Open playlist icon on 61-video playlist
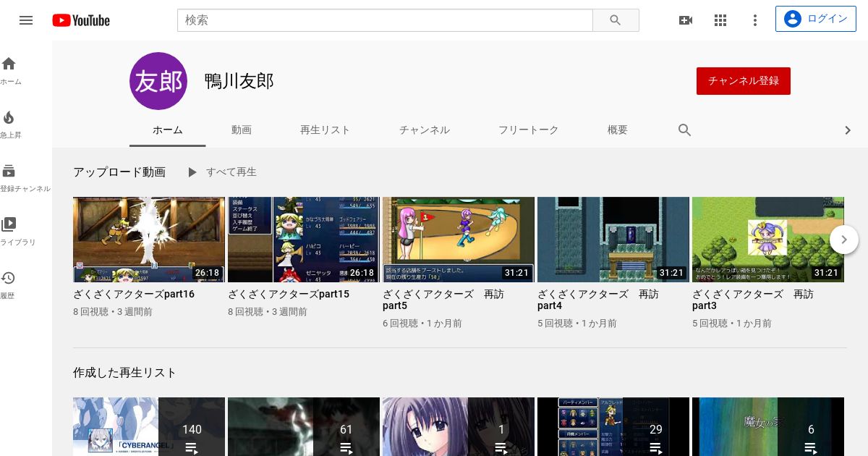This screenshot has width=868, height=456. [346, 449]
